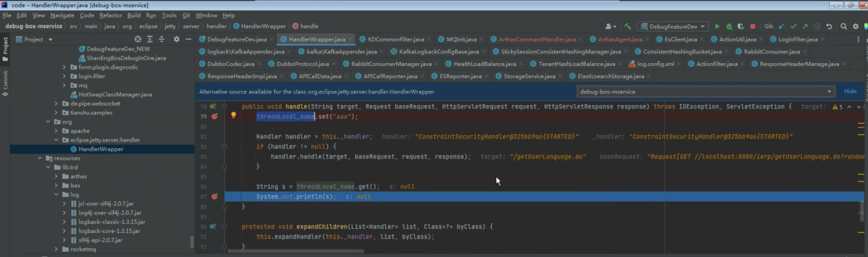The height and width of the screenshot is (257, 868).
Task: Open Search Everywhere magnifier
Action: (x=844, y=27)
